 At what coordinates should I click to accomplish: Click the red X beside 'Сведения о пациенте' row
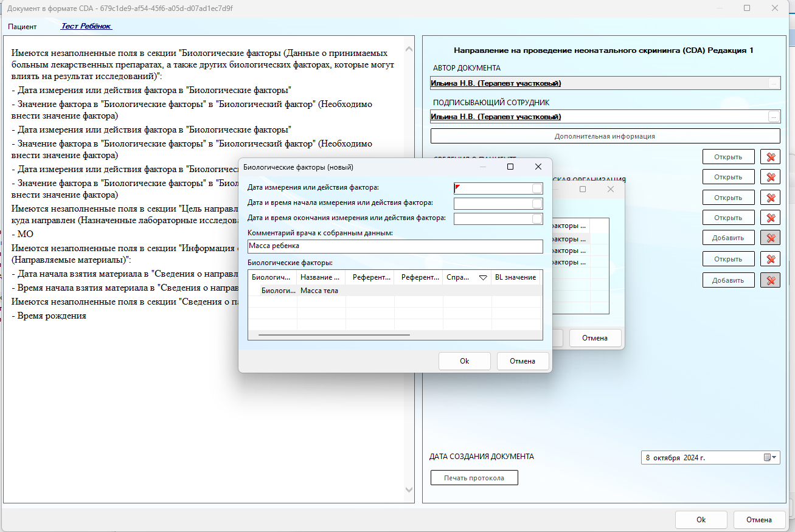pyautogui.click(x=770, y=157)
